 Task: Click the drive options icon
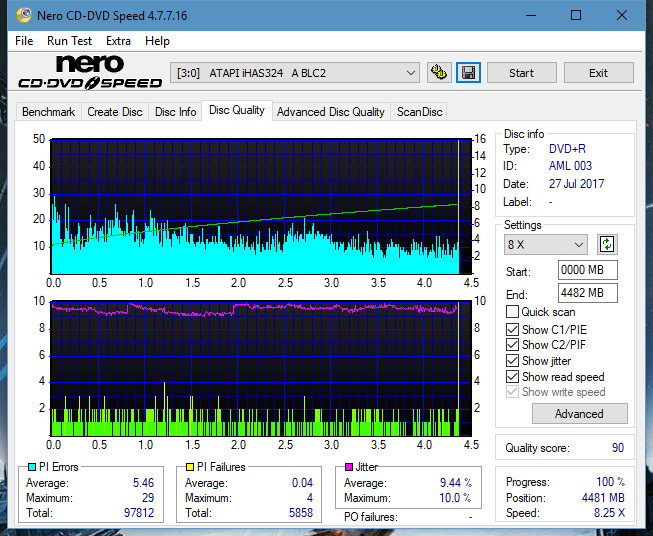[439, 73]
